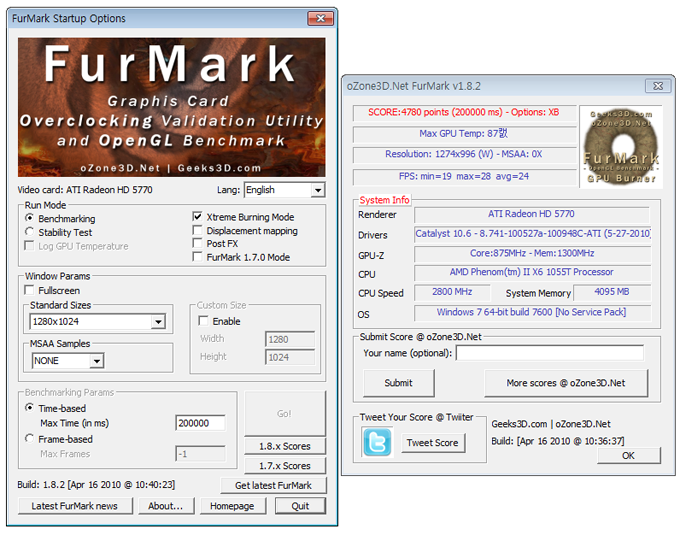The height and width of the screenshot is (535, 680).
Task: Click Quit in FurMark Startup Options
Action: click(x=300, y=506)
